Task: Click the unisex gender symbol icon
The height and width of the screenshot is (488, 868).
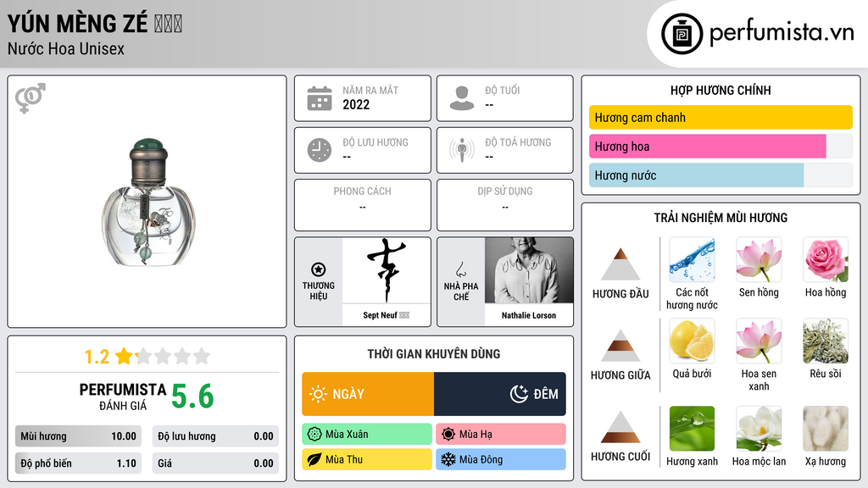Action: coord(30,98)
